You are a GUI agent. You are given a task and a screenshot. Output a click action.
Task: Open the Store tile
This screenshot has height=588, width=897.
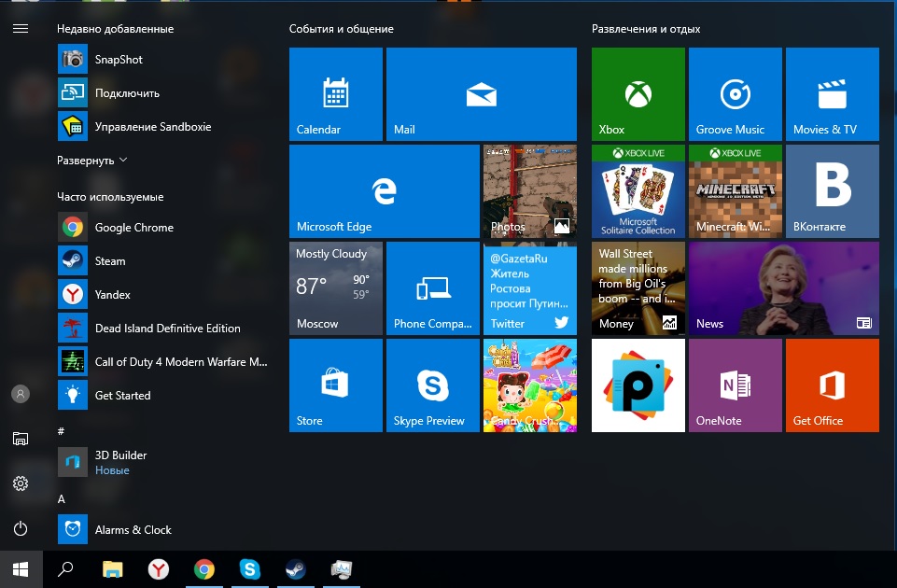pos(336,385)
